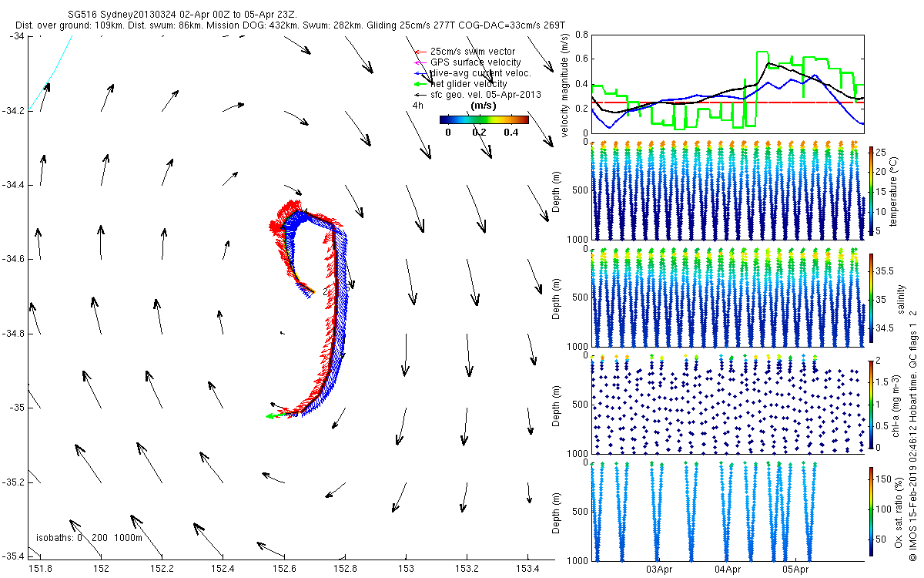
Task: Click the 'Depth (m)' label of the oxygen panel
Action: tap(557, 512)
